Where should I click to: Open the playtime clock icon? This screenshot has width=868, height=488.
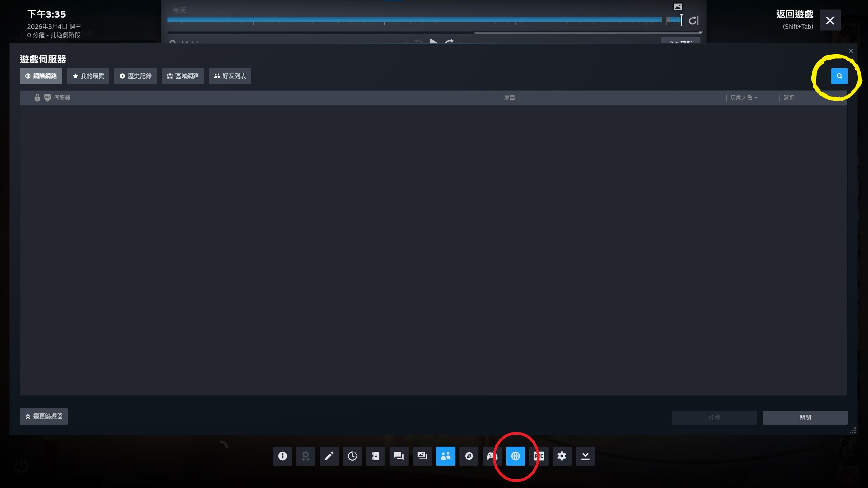coord(352,456)
